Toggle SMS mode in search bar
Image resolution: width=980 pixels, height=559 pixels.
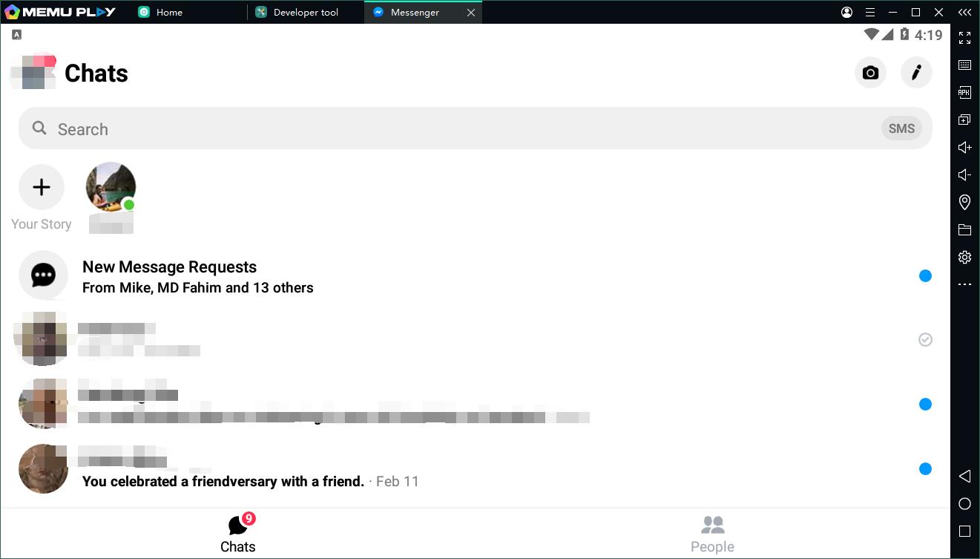tap(901, 128)
